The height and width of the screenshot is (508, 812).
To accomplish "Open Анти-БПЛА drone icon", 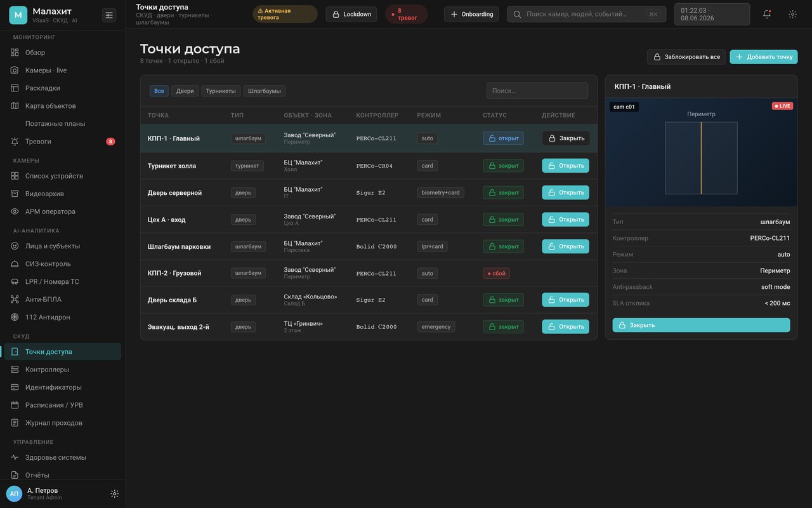I will coord(15,300).
